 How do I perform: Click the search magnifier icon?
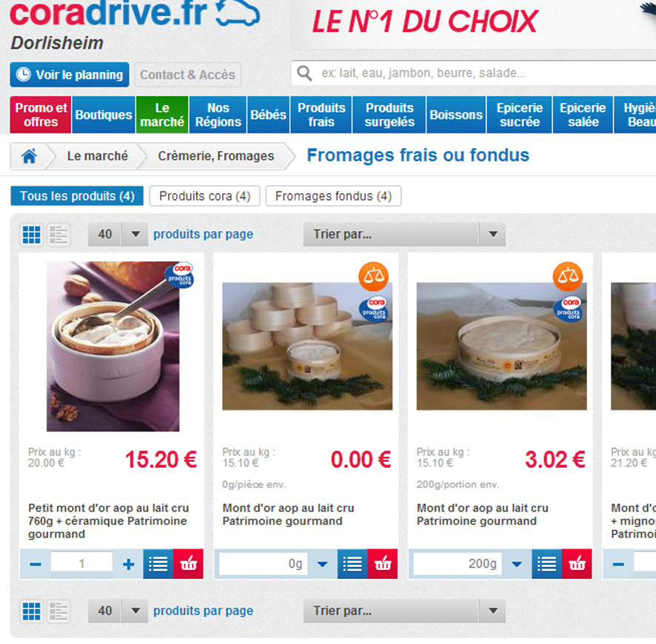(x=304, y=73)
